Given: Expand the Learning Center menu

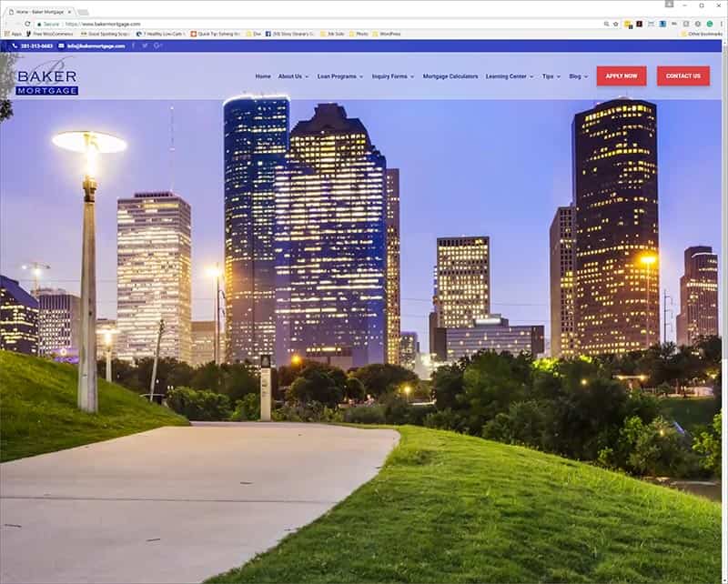Looking at the screenshot, I should click(510, 76).
